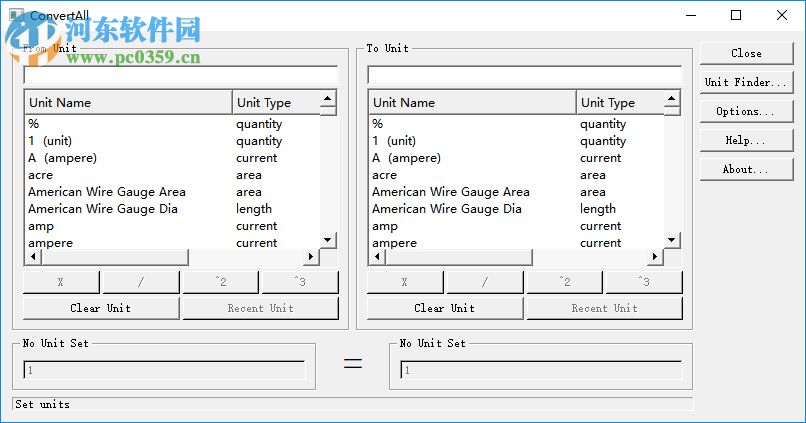
Task: Click Recent Unit in From Unit panel
Action: 261,308
